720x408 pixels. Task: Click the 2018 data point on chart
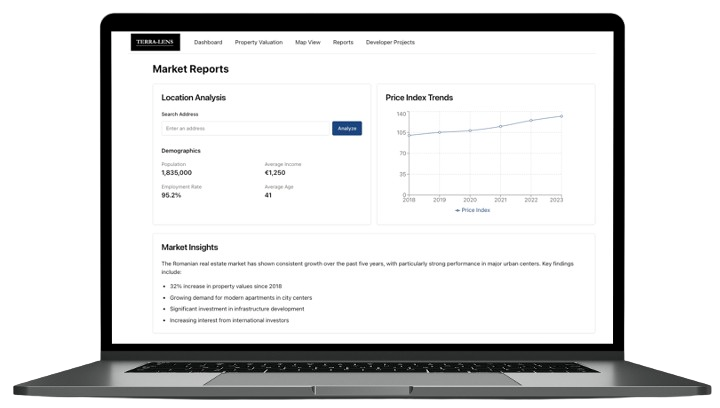(409, 135)
